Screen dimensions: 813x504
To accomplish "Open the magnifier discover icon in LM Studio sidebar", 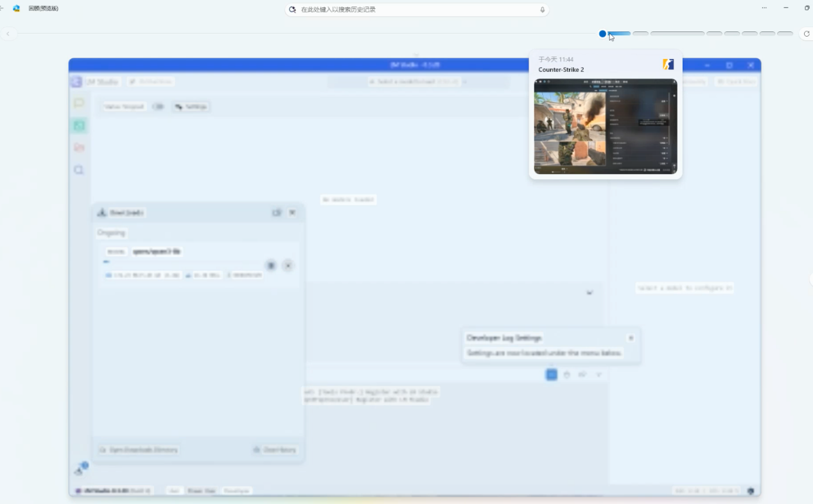I will (x=79, y=170).
